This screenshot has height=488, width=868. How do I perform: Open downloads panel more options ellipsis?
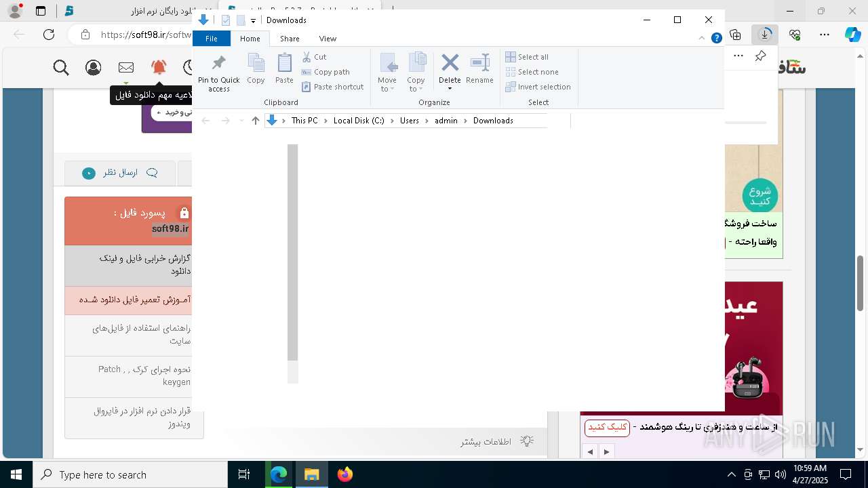coord(738,56)
